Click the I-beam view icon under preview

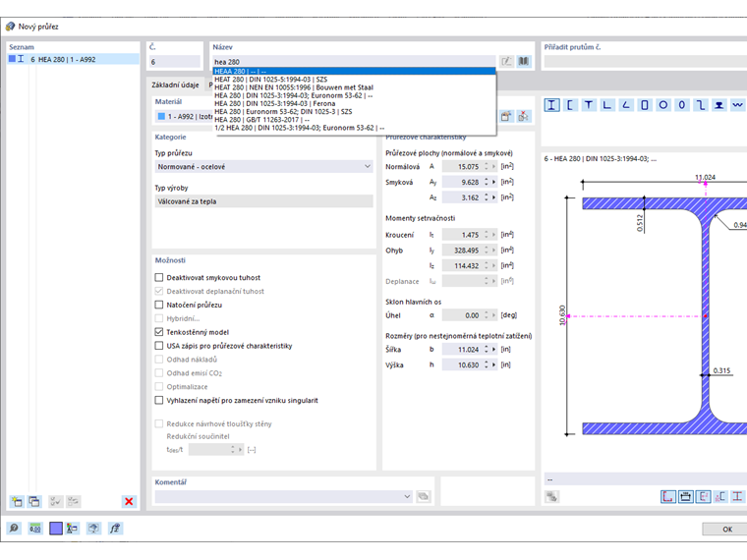click(737, 497)
